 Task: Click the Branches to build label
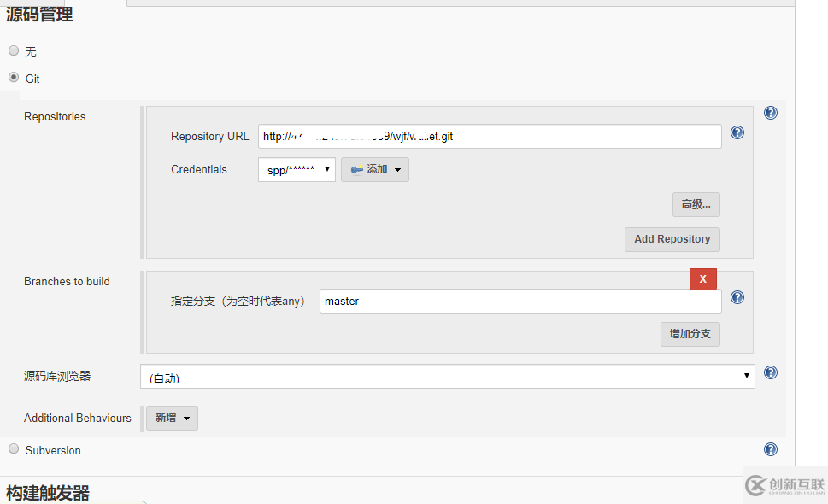click(67, 281)
